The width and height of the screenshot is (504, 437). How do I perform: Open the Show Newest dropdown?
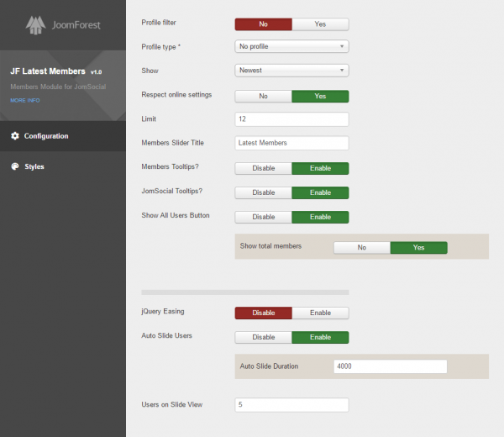pyautogui.click(x=291, y=71)
